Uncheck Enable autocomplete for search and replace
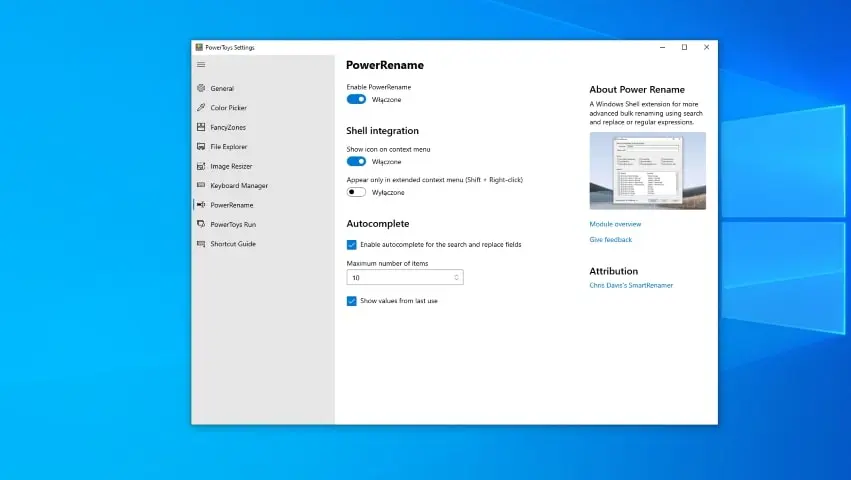Screen dimensions: 851x480 pos(352,244)
